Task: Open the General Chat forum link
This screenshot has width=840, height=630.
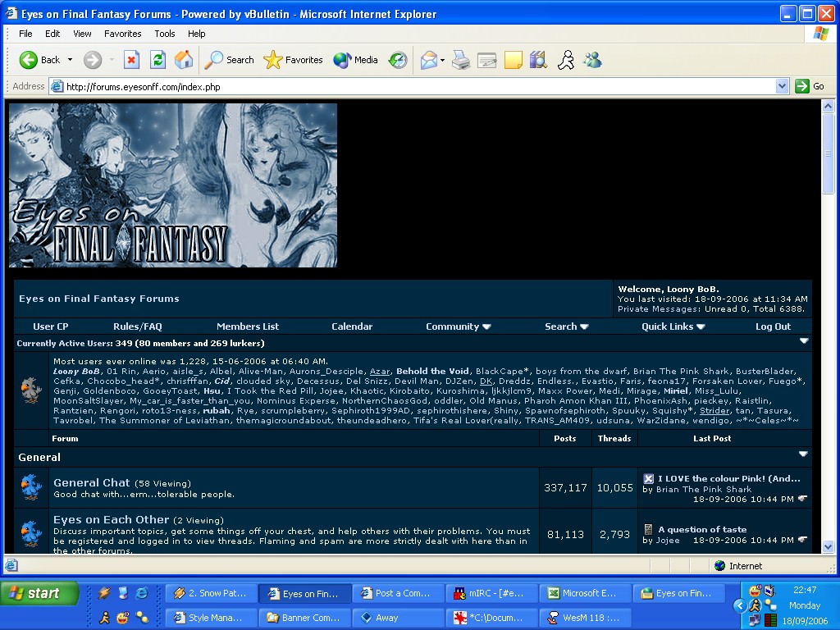Action: click(92, 482)
